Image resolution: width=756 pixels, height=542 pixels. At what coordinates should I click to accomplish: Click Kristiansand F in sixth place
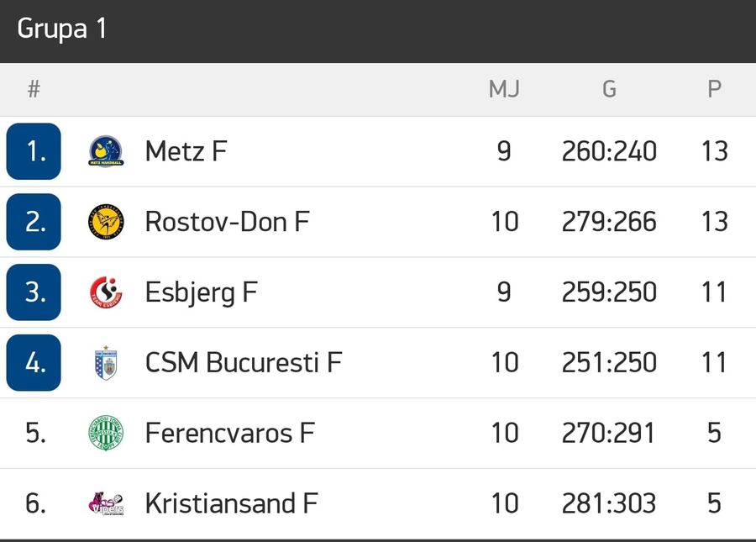click(232, 503)
